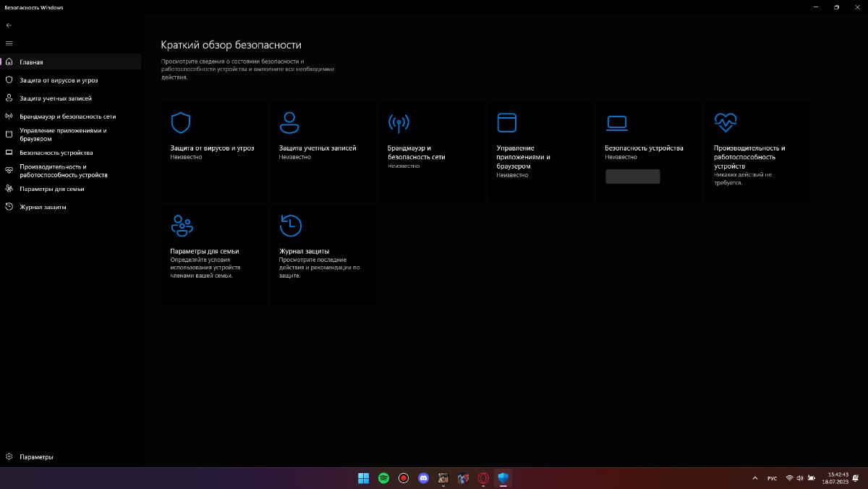The height and width of the screenshot is (489, 868).
Task: Select Безопасность устройства in the sidebar
Action: click(56, 153)
